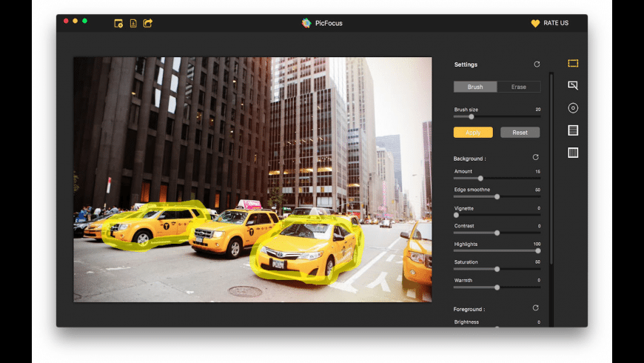Click the Apply button
The width and height of the screenshot is (644, 363).
pyautogui.click(x=473, y=133)
